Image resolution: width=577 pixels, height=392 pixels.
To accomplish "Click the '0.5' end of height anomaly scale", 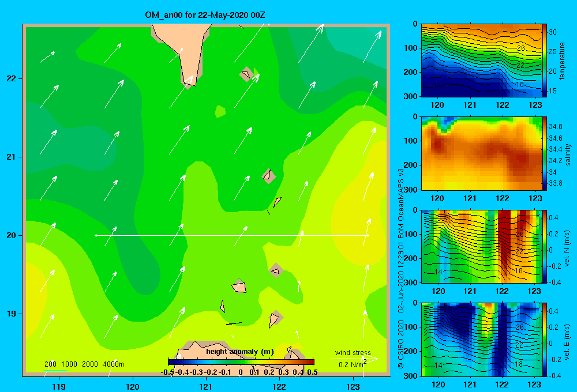I will coord(312,372).
